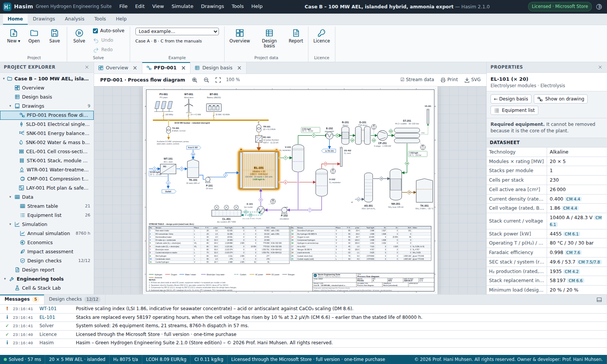Close the Properties panel
Viewport: 607px width, 364px height.
(x=600, y=67)
